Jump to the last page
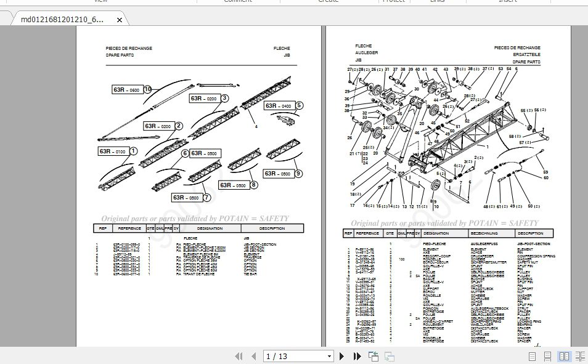588x364 pixels. [x=356, y=356]
